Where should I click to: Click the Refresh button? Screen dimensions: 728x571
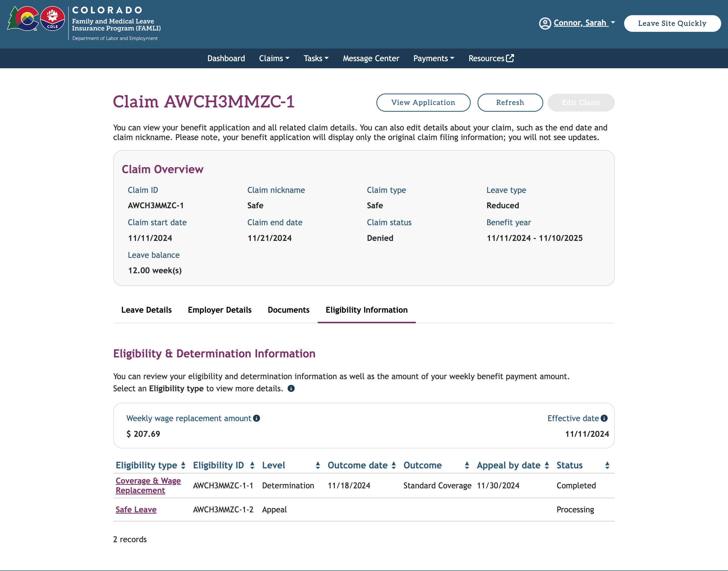pos(510,102)
